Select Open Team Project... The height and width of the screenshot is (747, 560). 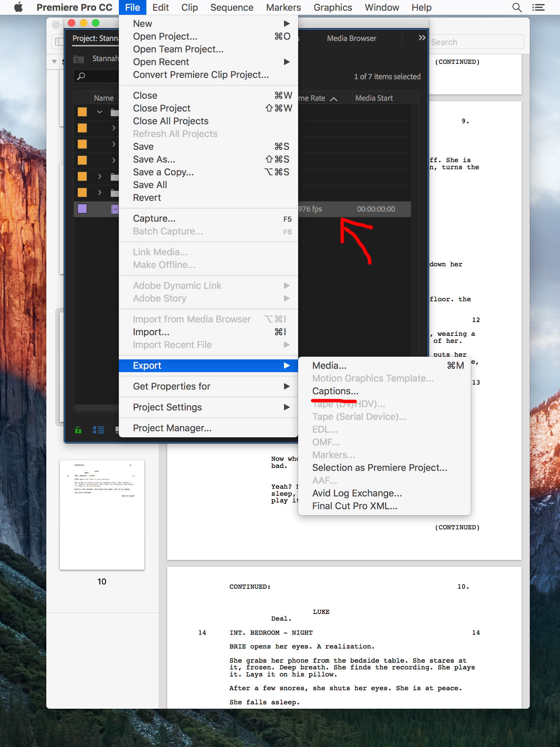(x=208, y=49)
